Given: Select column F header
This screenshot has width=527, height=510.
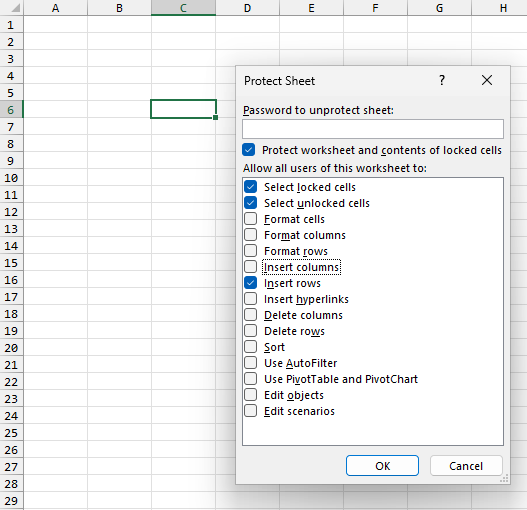Looking at the screenshot, I should point(375,8).
